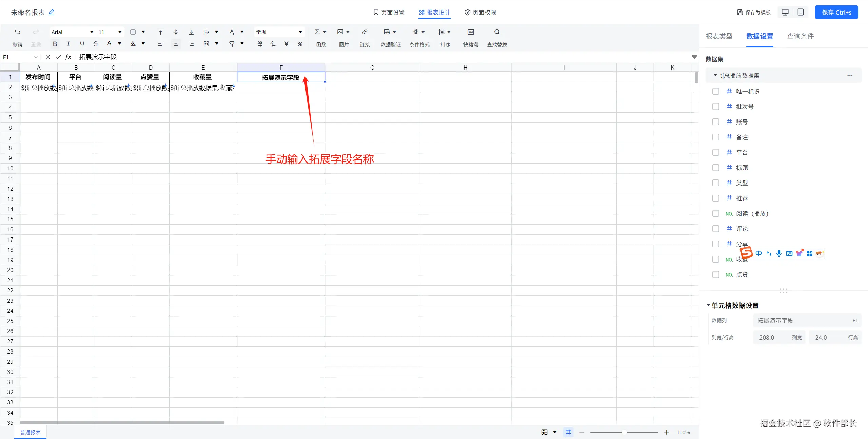Open the Arial font family dropdown
The height and width of the screenshot is (439, 868).
pos(92,32)
